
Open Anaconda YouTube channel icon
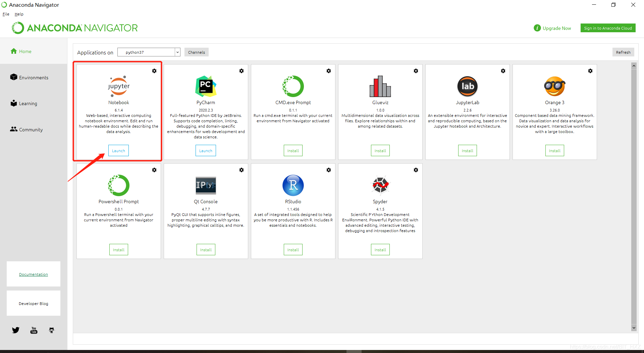pyautogui.click(x=34, y=330)
